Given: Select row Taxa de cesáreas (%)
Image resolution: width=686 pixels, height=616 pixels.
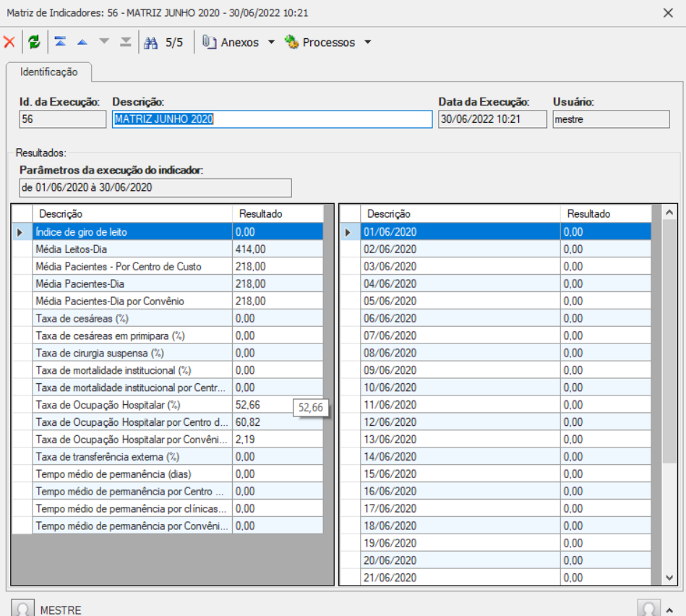Looking at the screenshot, I should [x=168, y=318].
